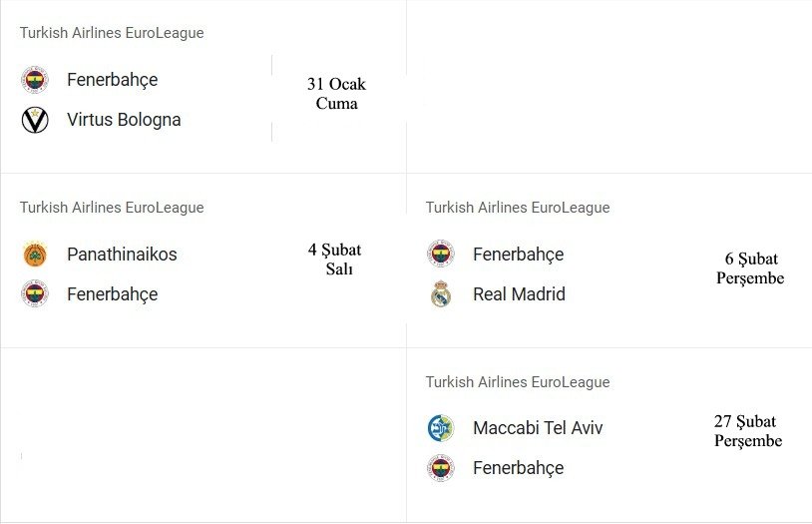Click the 4 Şubat Salı date
This screenshot has width=812, height=524.
[335, 260]
